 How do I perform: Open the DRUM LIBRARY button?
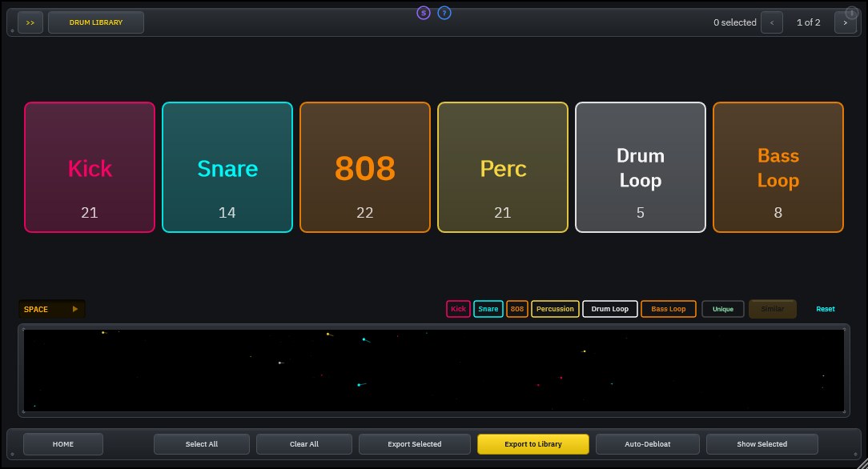[x=96, y=22]
